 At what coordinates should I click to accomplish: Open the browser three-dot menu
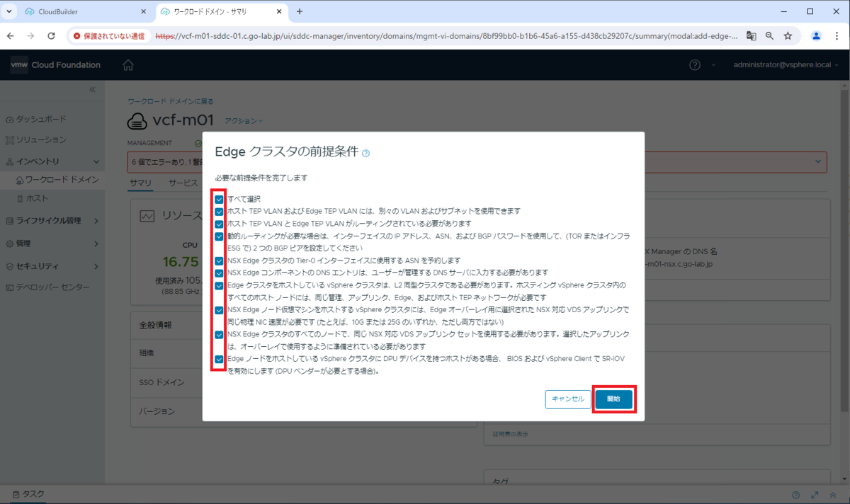pyautogui.click(x=837, y=35)
